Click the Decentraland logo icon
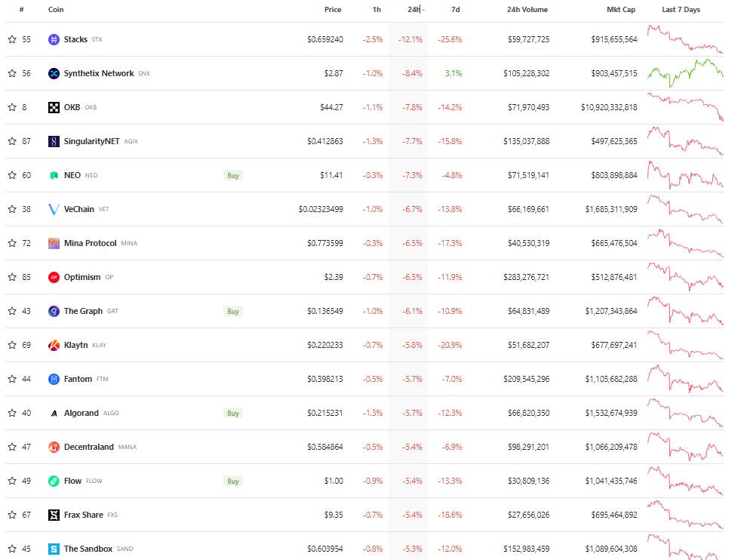 coord(54,447)
